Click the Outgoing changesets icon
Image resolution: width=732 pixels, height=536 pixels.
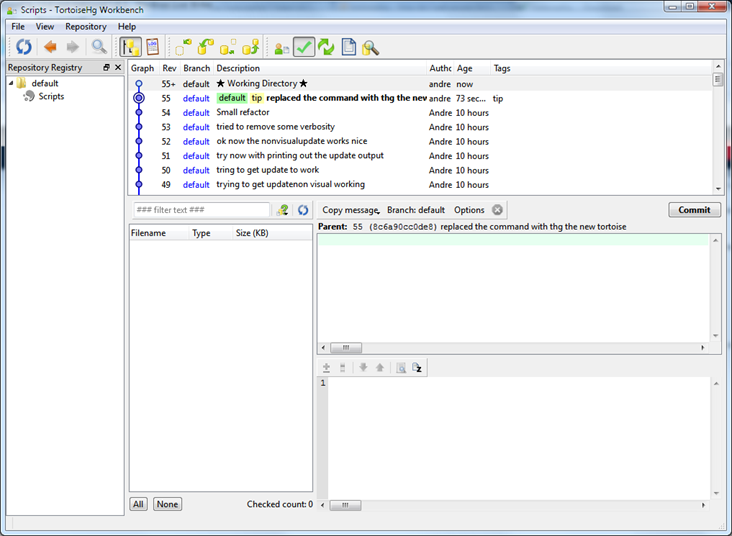tap(228, 47)
